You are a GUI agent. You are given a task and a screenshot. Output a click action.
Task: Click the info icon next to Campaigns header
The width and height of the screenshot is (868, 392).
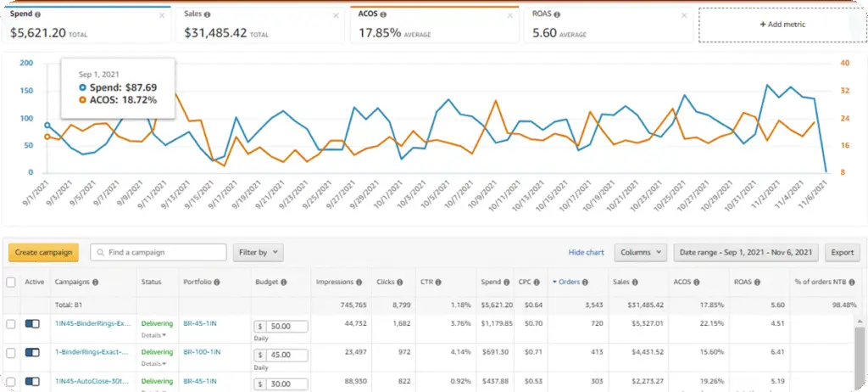tap(95, 283)
